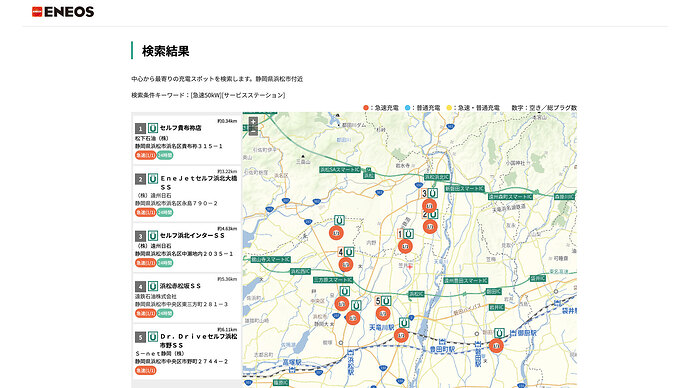
Task: Click the number 1 badge in the results list
Action: point(140,128)
